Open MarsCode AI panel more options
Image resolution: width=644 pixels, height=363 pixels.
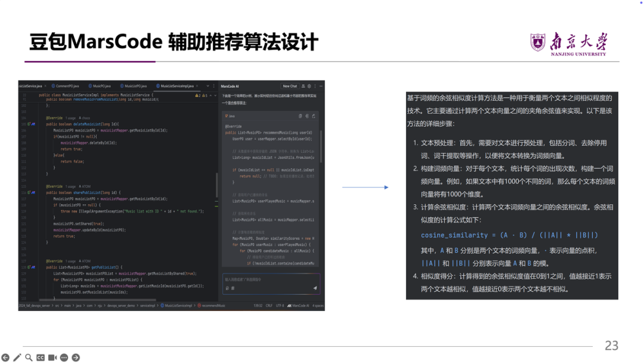[315, 86]
